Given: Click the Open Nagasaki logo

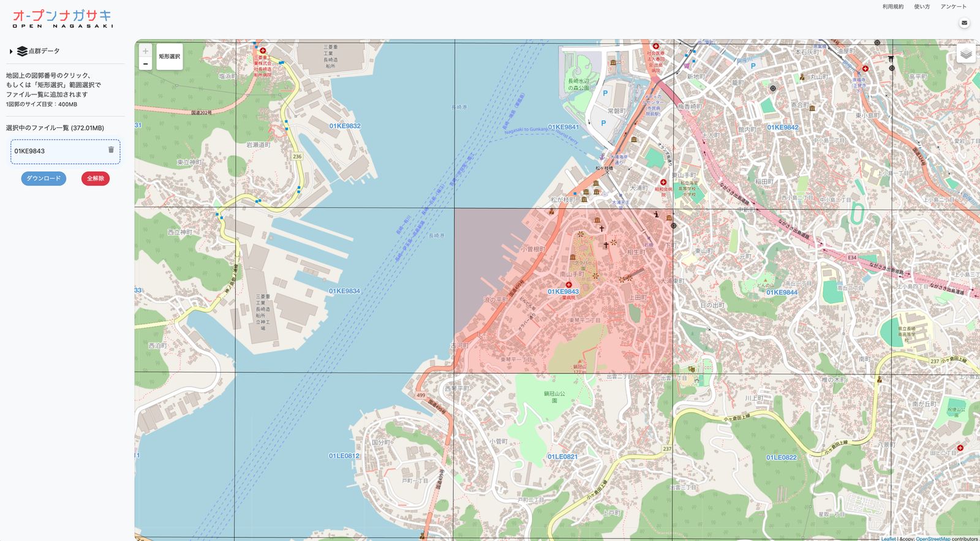Looking at the screenshot, I should pos(62,18).
